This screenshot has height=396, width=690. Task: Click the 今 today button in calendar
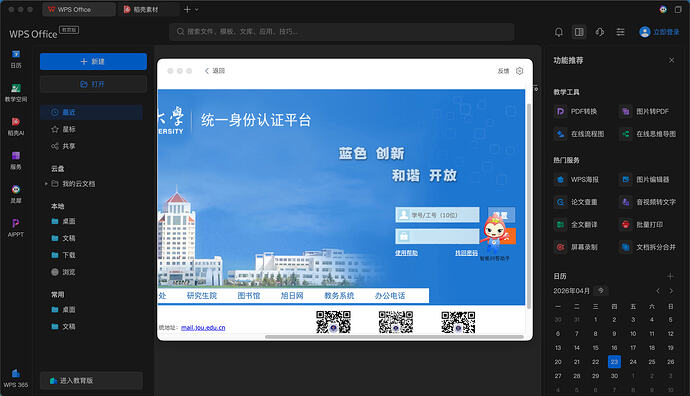pos(601,291)
